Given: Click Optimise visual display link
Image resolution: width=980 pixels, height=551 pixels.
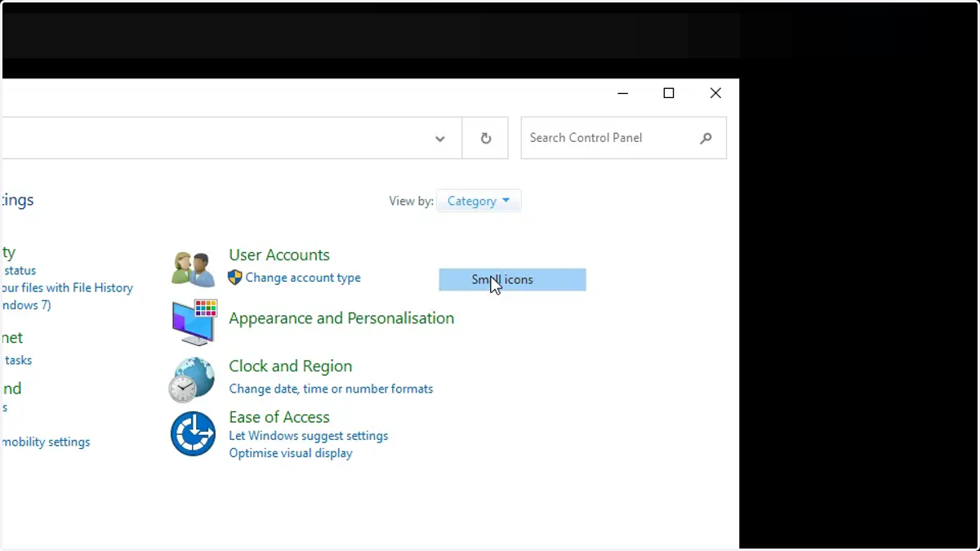Looking at the screenshot, I should click(x=291, y=453).
